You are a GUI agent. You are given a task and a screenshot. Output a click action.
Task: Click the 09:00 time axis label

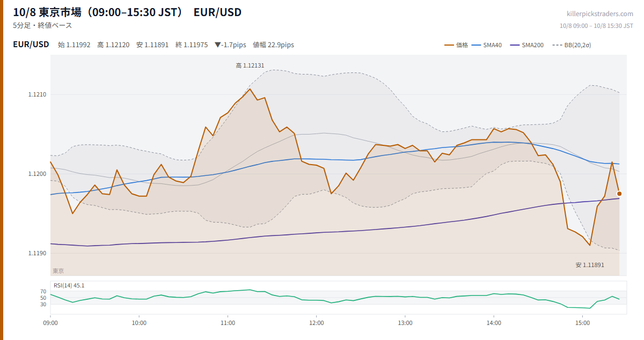click(x=50, y=323)
